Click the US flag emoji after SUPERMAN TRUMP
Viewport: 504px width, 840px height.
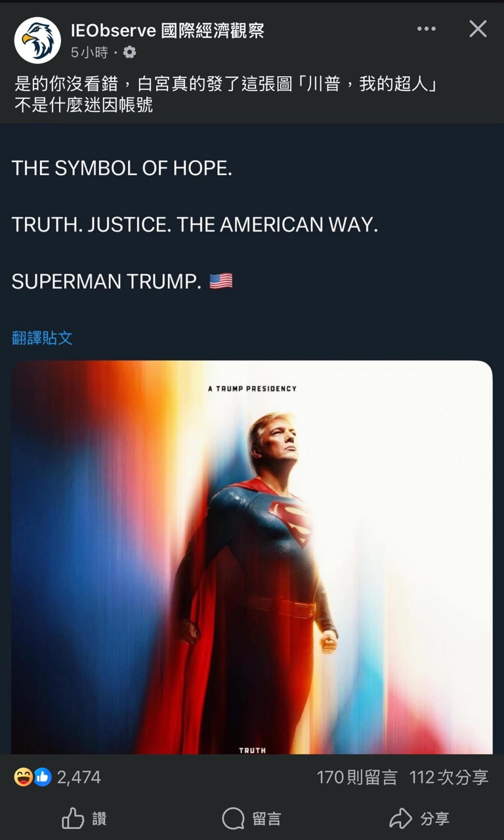pyautogui.click(x=221, y=282)
